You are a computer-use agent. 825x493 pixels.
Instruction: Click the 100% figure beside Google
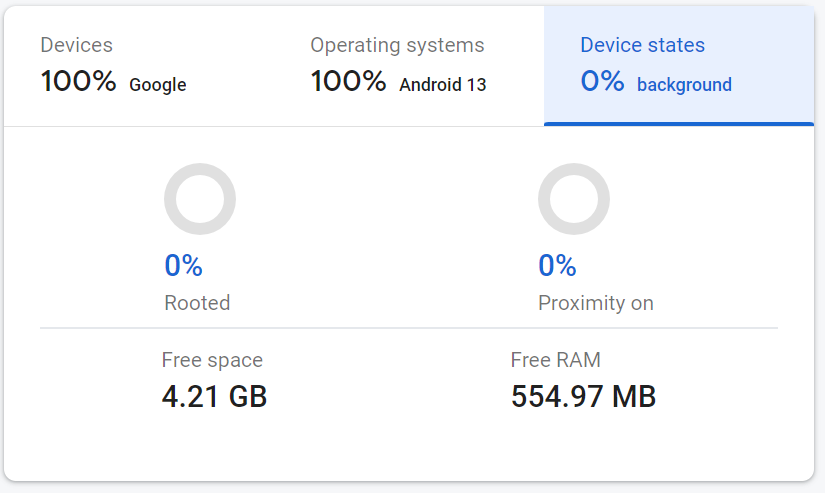coord(79,82)
